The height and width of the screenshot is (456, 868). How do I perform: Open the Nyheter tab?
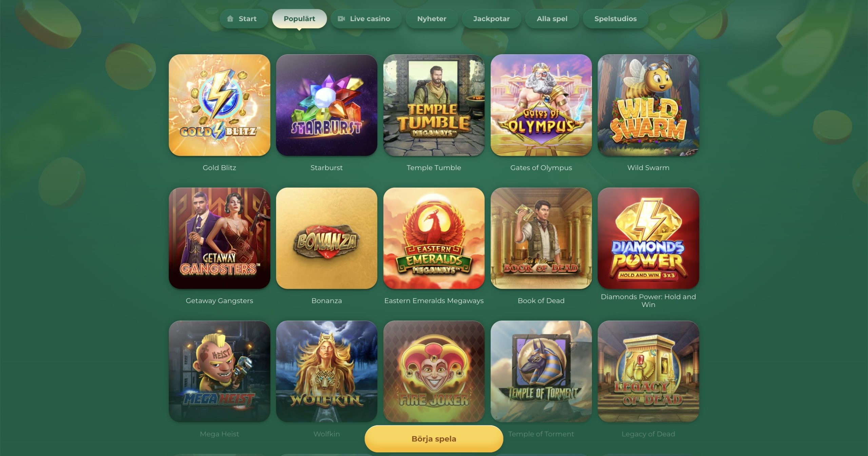tap(432, 19)
